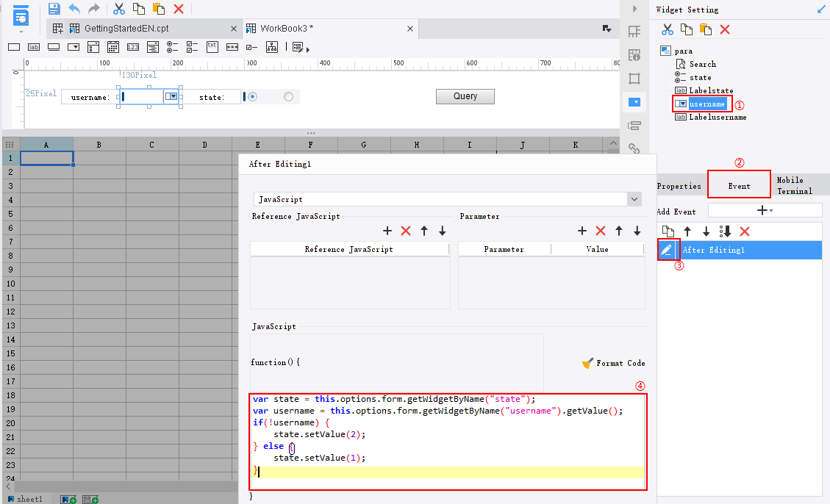
Task: Click the Undo arrow icon
Action: point(74,9)
